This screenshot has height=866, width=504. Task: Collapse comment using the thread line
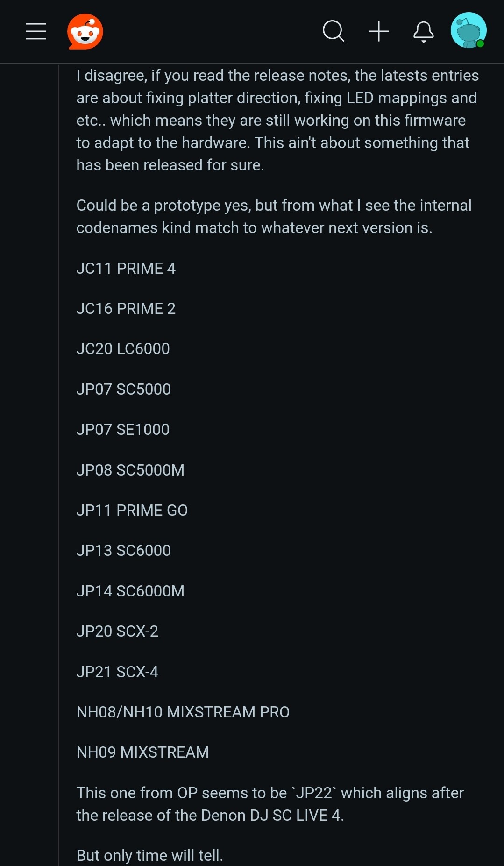(x=58, y=465)
